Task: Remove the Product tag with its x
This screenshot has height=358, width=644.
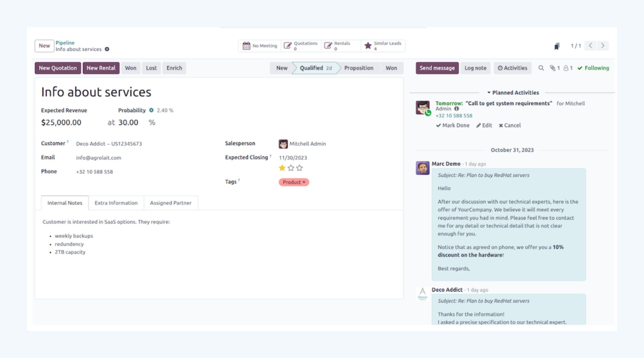Action: coord(304,182)
